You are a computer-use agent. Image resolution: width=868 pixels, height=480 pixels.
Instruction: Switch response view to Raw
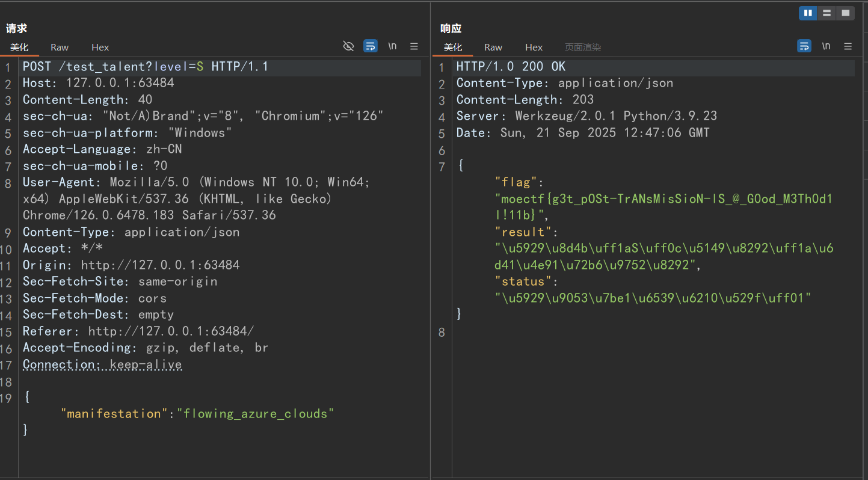(x=493, y=47)
